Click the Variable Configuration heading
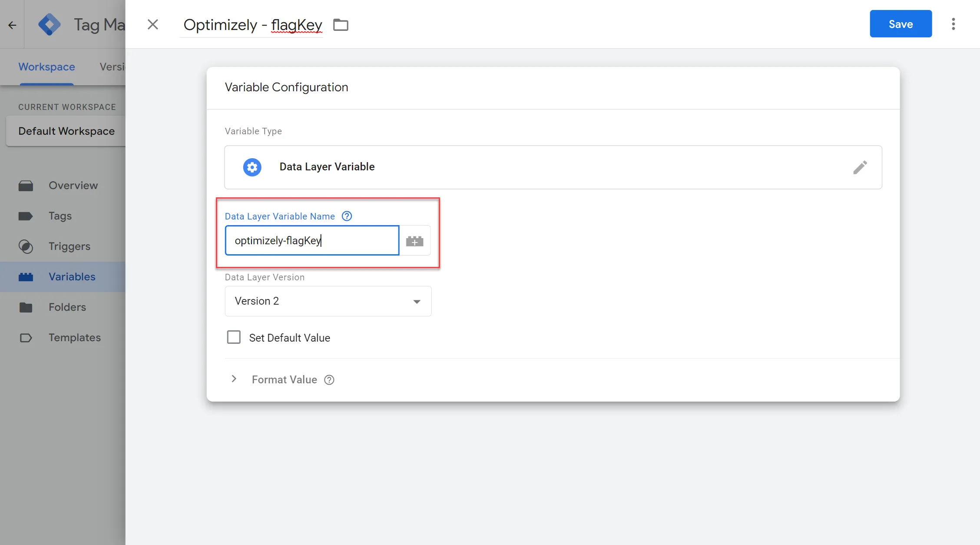 [x=286, y=87]
